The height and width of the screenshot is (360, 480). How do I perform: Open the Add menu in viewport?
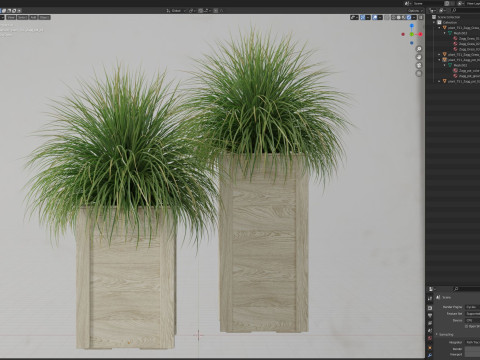33,17
